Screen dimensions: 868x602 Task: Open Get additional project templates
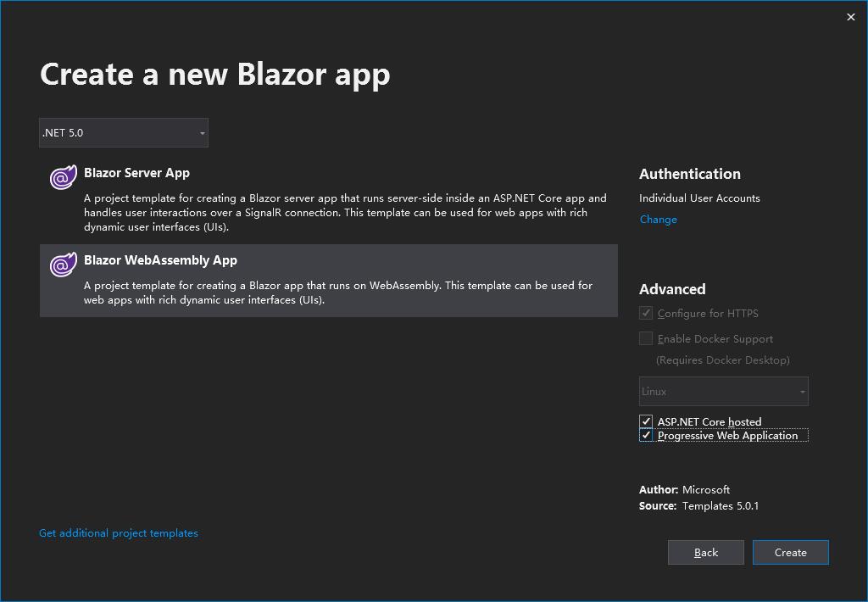tap(118, 532)
